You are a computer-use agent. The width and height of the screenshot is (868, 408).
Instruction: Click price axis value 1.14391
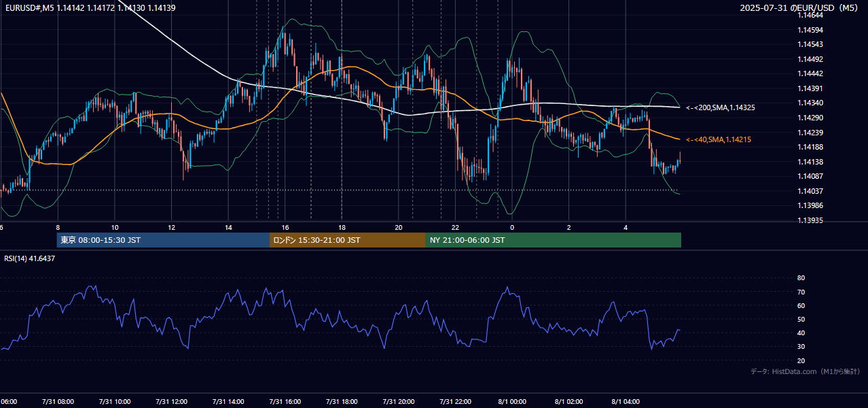click(810, 88)
